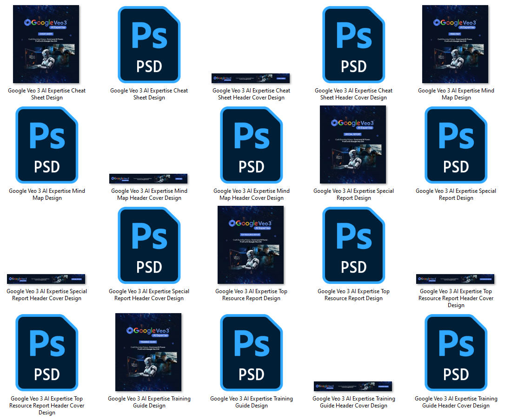Select the Training Guide Design PSD icon
Image resolution: width=511 pixels, height=420 pixels.
pyautogui.click(x=251, y=353)
